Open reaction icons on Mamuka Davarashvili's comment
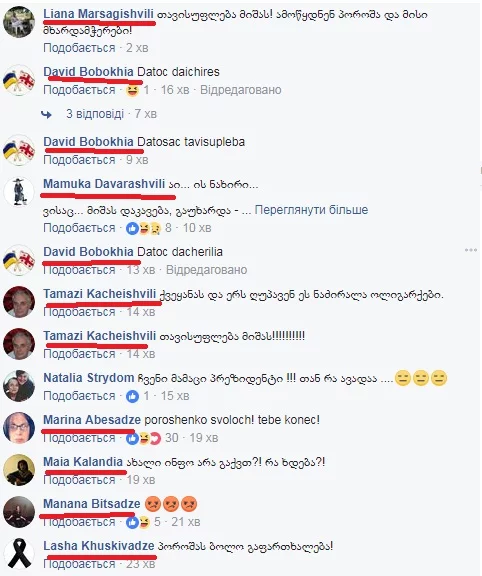This screenshot has height=576, width=482. tap(144, 228)
